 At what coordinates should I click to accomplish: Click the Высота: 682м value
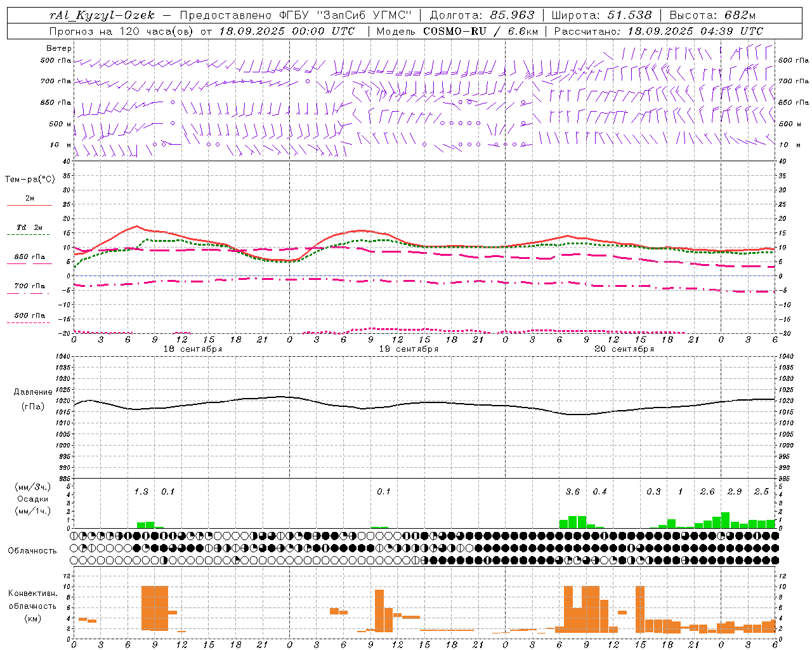(712, 15)
